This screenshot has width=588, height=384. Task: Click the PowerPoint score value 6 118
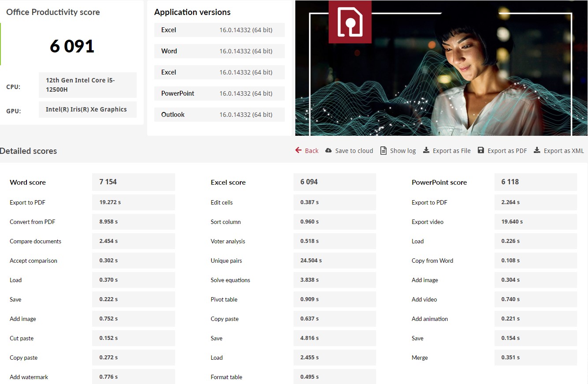536,182
